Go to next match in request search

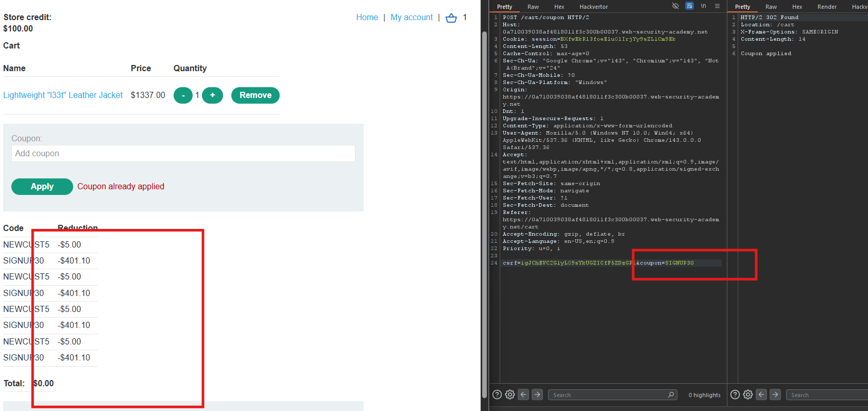pyautogui.click(x=537, y=394)
